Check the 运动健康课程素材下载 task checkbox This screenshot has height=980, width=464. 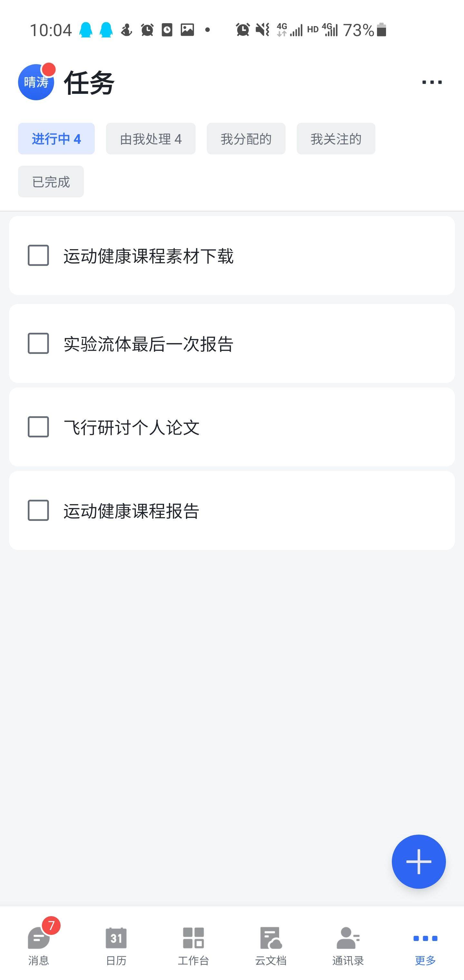tap(38, 255)
